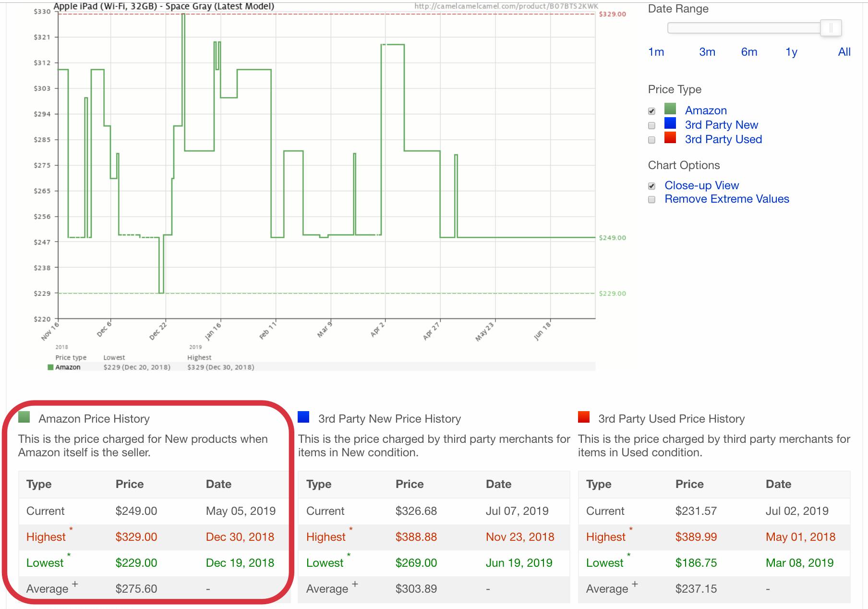868x609 pixels.
Task: Enable the 3rd Party Used checkbox
Action: pyautogui.click(x=651, y=140)
